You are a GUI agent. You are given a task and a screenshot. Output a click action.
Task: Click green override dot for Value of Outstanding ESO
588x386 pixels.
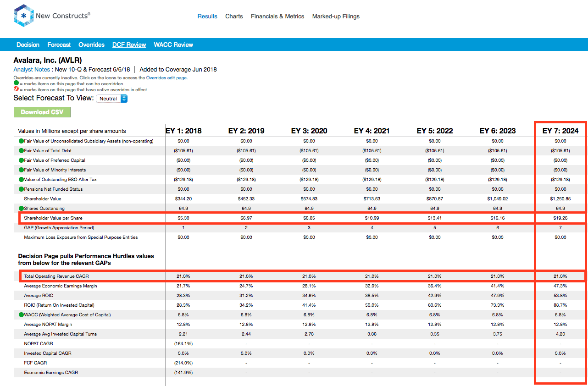tap(21, 179)
